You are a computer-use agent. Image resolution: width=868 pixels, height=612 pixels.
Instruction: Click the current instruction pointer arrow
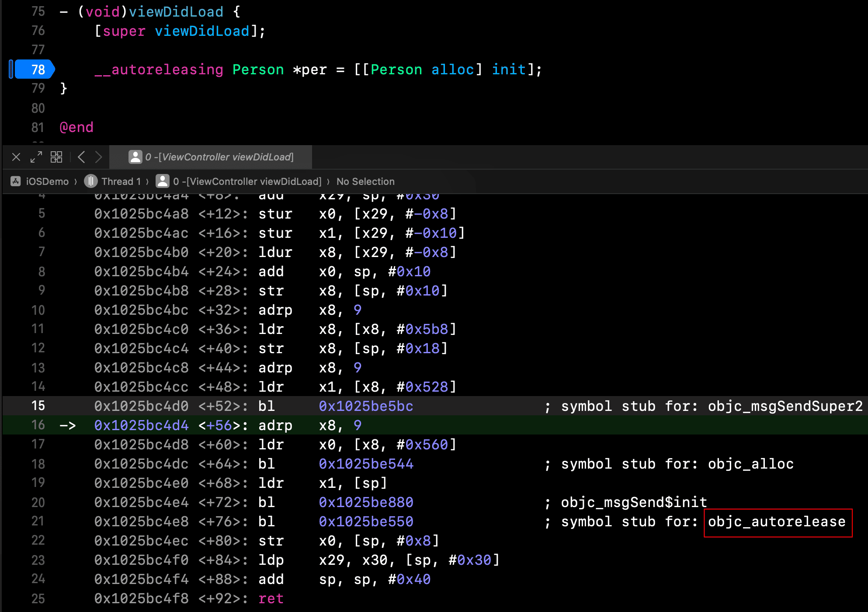click(x=68, y=426)
